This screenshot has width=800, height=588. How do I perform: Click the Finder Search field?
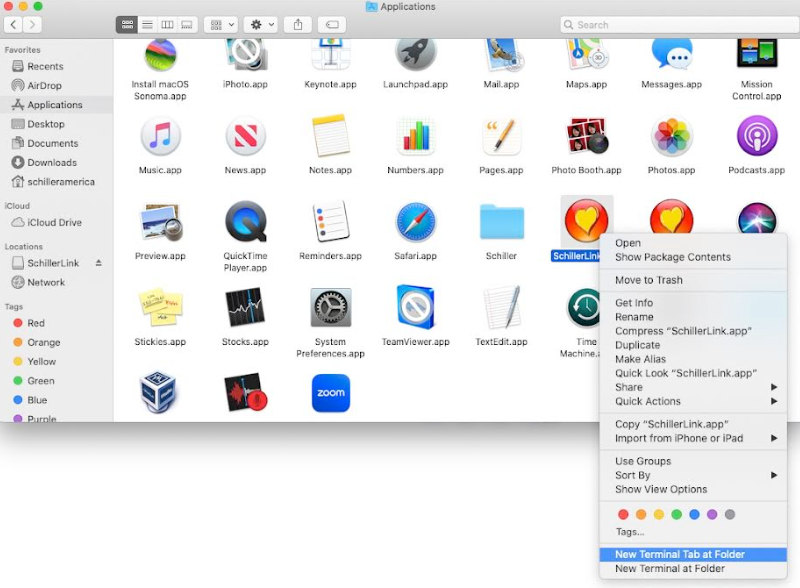[680, 24]
